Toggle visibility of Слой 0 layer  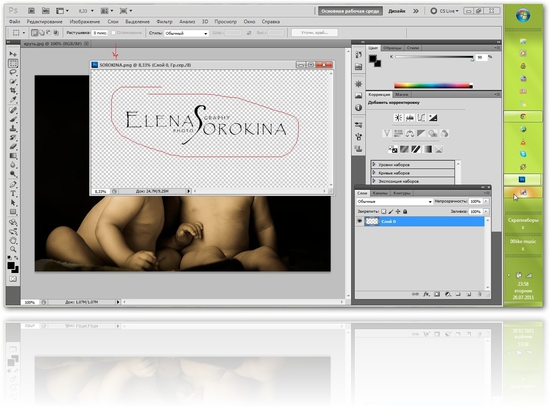(x=360, y=221)
